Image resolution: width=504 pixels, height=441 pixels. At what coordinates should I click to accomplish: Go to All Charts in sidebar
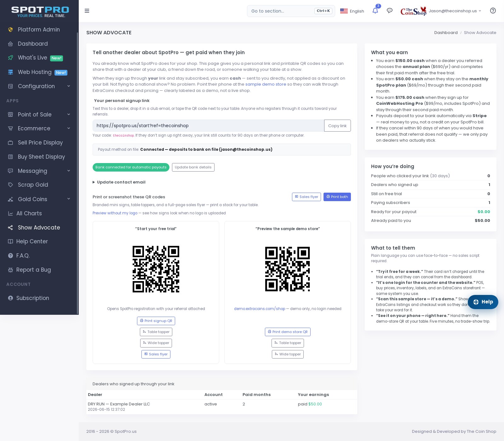click(29, 213)
